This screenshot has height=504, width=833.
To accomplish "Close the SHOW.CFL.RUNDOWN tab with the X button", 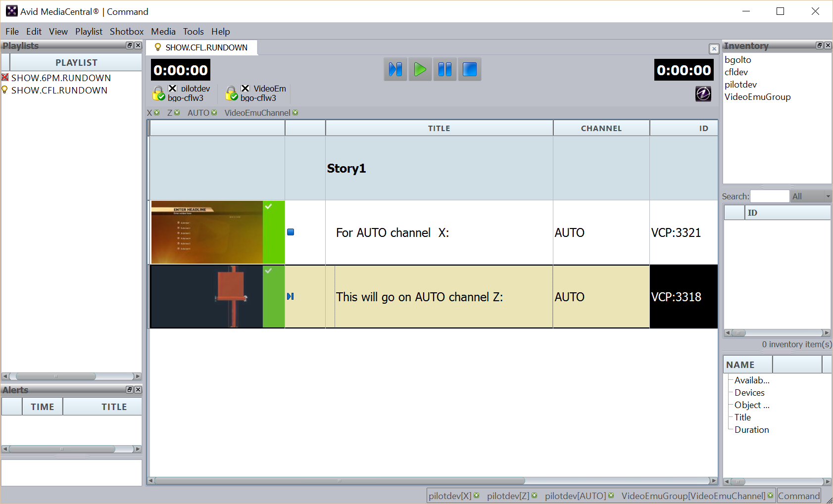I will pos(714,48).
